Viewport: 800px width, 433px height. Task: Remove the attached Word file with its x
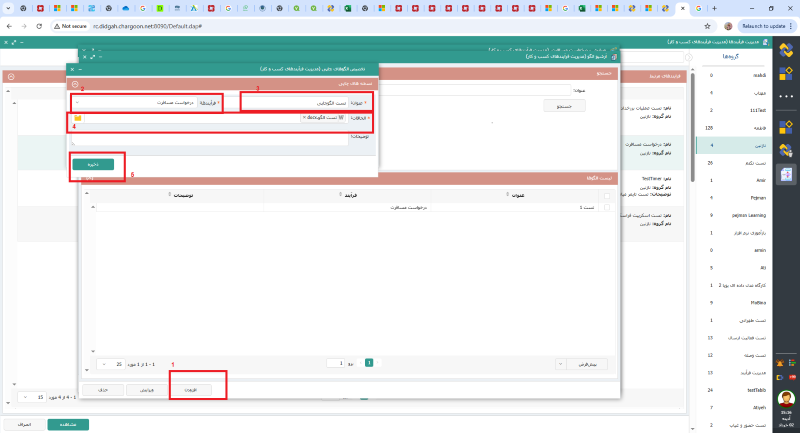304,118
